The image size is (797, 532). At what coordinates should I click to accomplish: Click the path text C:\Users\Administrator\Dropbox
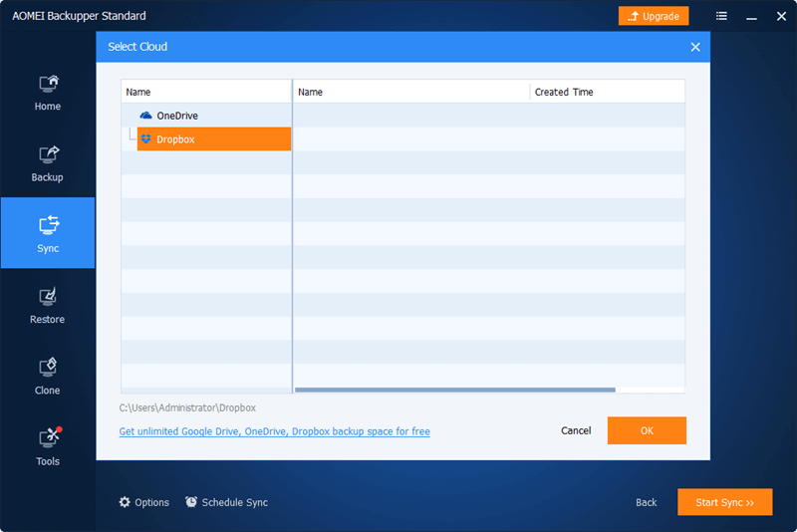(187, 408)
